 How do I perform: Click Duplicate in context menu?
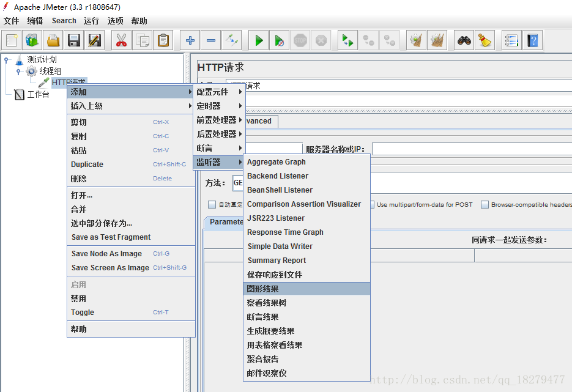pos(131,165)
